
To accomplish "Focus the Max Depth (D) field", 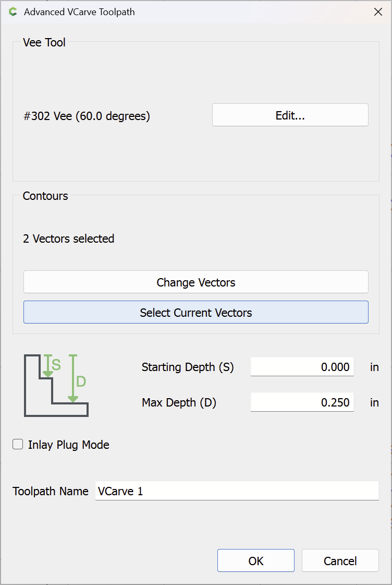I will [302, 402].
